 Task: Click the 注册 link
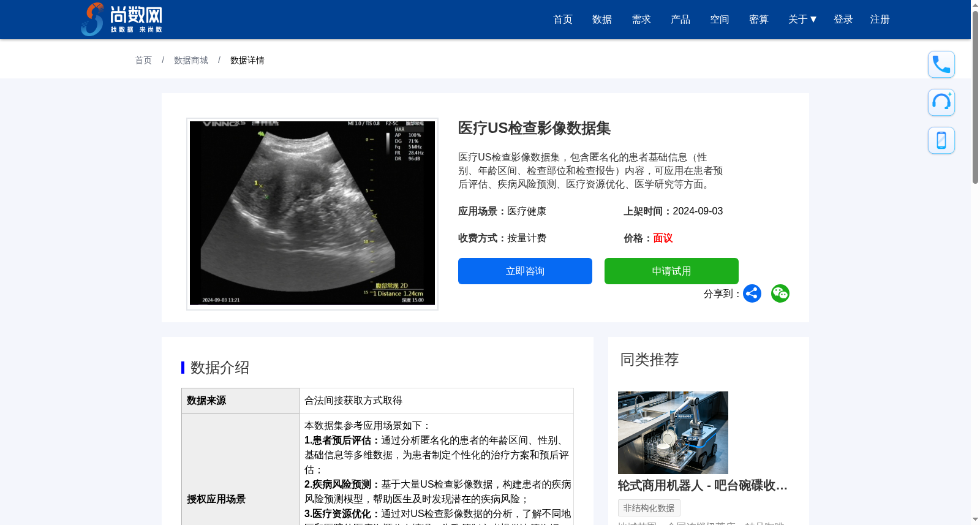[x=880, y=20]
